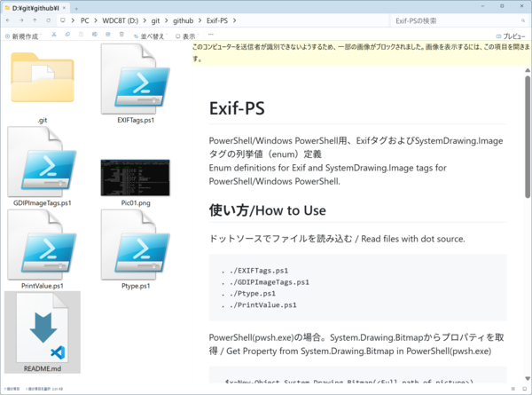Image resolution: width=532 pixels, height=395 pixels.
Task: Click the Exif-PS heading in preview
Action: click(x=237, y=108)
